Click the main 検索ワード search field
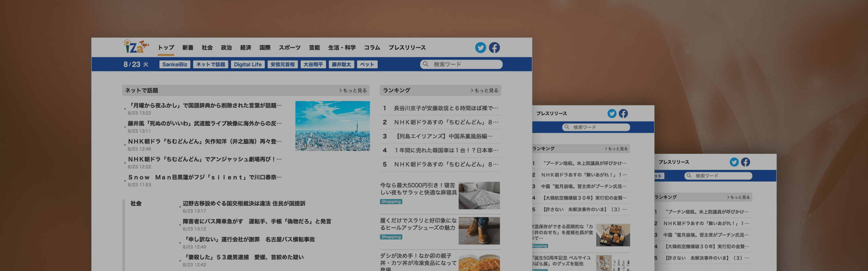Screen dimensions: 868x271 tap(465, 64)
